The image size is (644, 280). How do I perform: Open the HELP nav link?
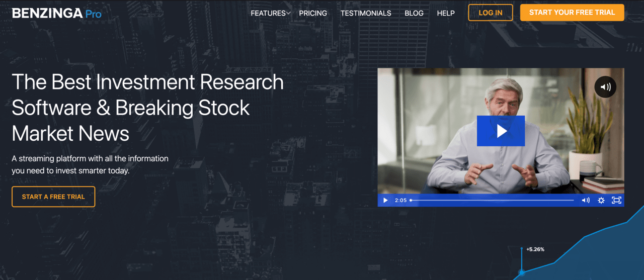click(x=446, y=13)
